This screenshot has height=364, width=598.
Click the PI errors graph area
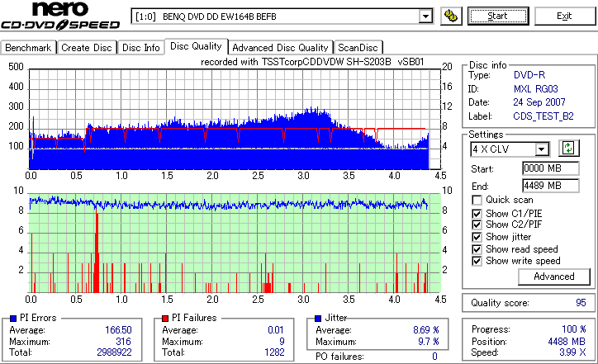pyautogui.click(x=235, y=120)
